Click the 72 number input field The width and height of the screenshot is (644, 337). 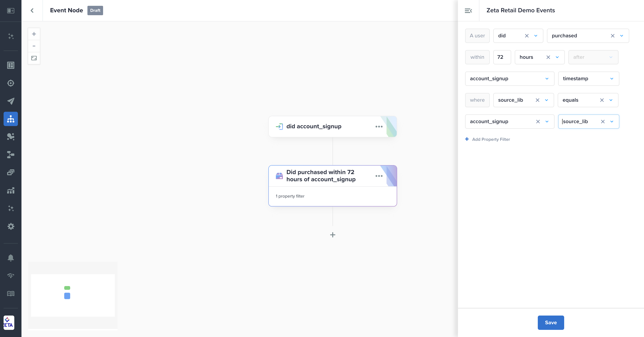502,57
